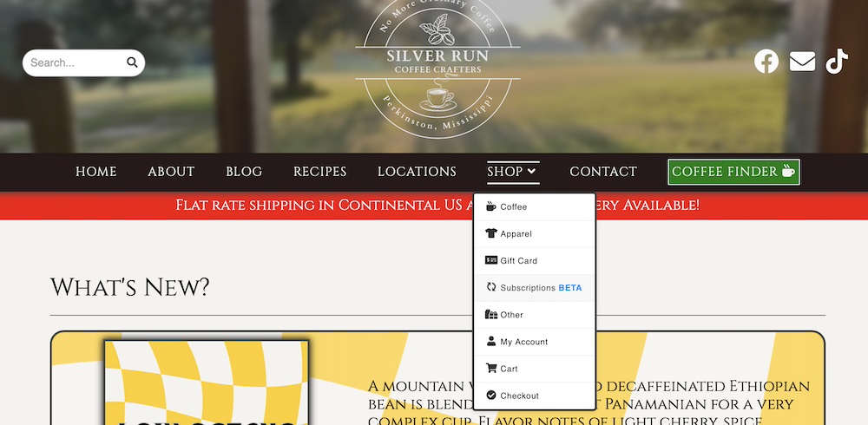Click the cart icon in Shop dropdown
This screenshot has height=425, width=868.
pyautogui.click(x=490, y=368)
